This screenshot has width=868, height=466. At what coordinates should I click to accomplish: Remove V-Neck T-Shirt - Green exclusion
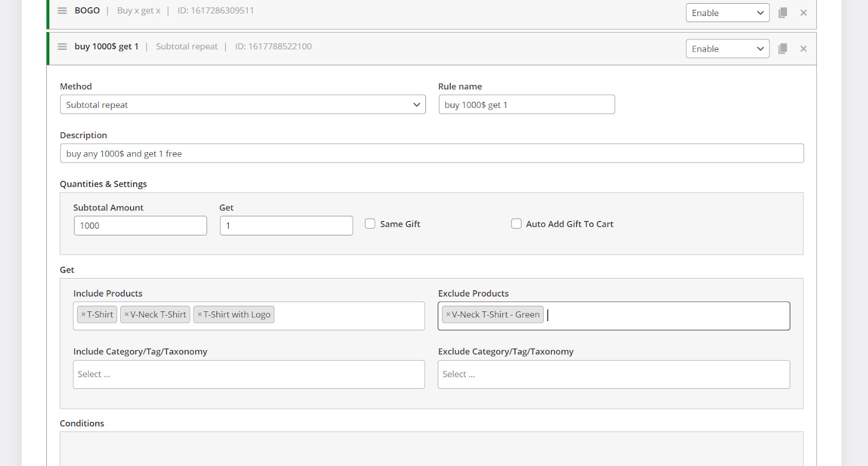(x=448, y=314)
